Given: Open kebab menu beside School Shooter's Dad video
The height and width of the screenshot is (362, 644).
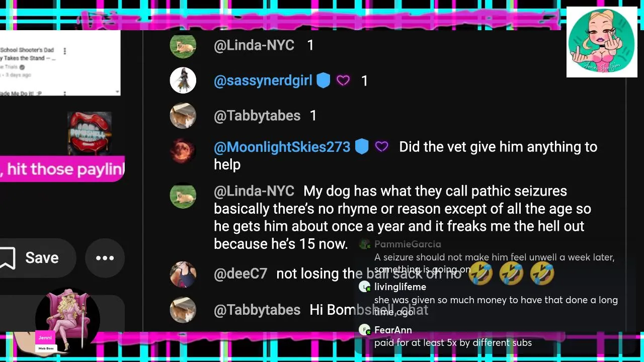Looking at the screenshot, I should point(64,51).
